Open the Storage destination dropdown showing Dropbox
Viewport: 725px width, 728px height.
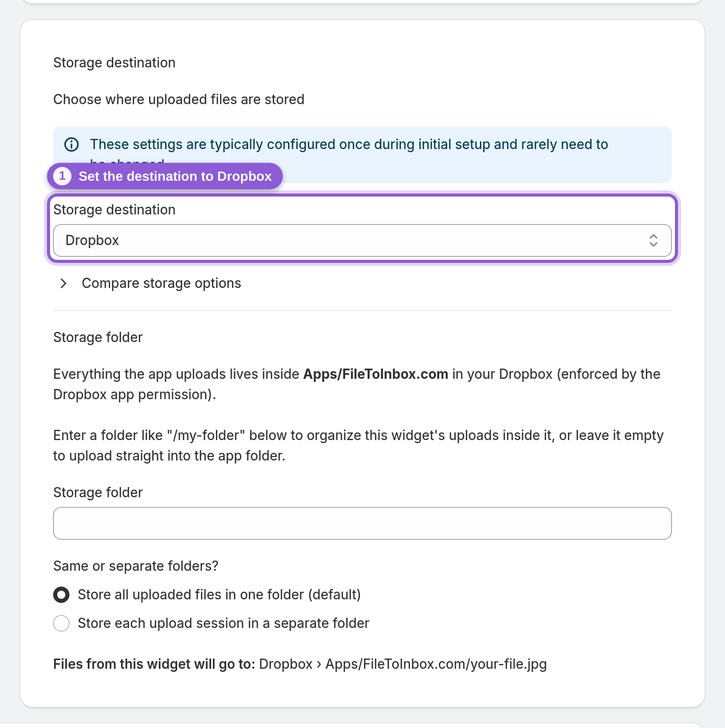coord(362,240)
